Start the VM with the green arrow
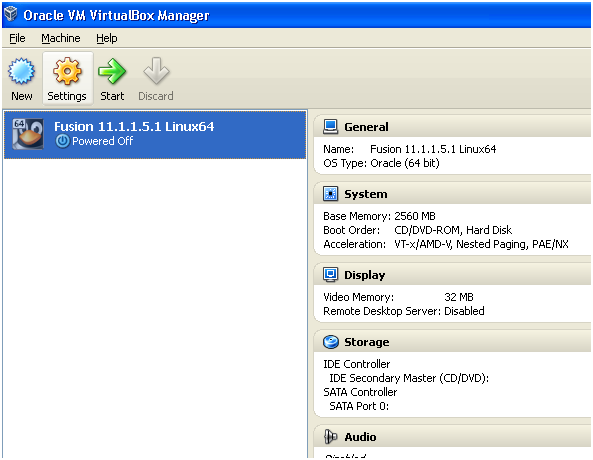Image resolution: width=593 pixels, height=460 pixels. tap(112, 71)
